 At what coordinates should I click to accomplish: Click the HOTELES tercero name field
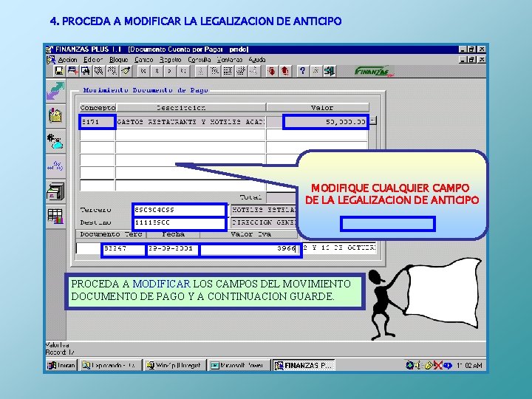click(x=264, y=210)
